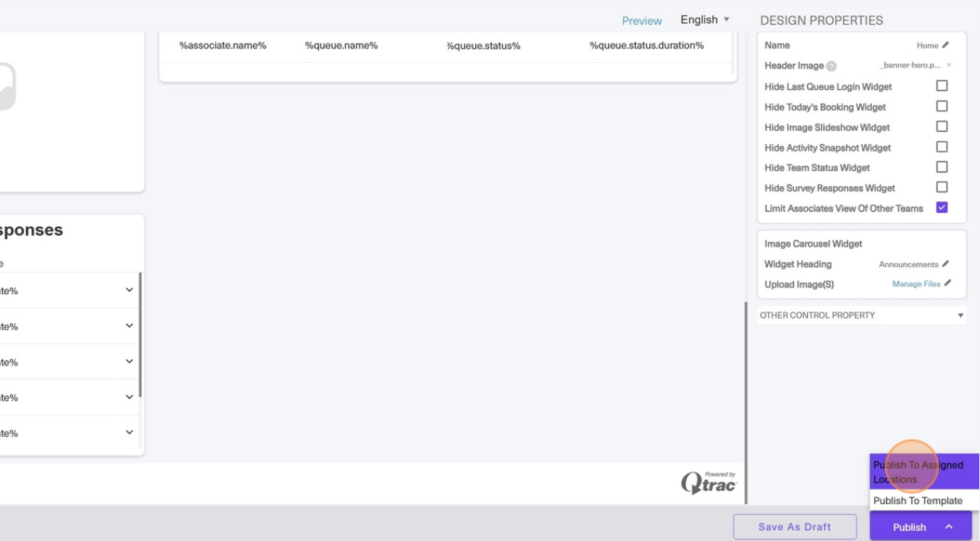Select Publish To Assigned Locations
This screenshot has height=541, width=980.
924,472
